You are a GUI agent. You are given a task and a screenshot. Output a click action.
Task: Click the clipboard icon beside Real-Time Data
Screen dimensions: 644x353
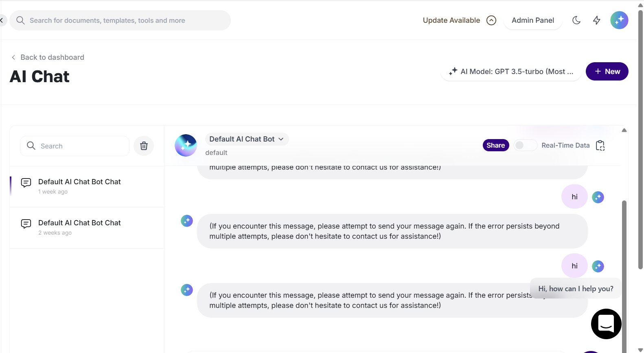[600, 146]
